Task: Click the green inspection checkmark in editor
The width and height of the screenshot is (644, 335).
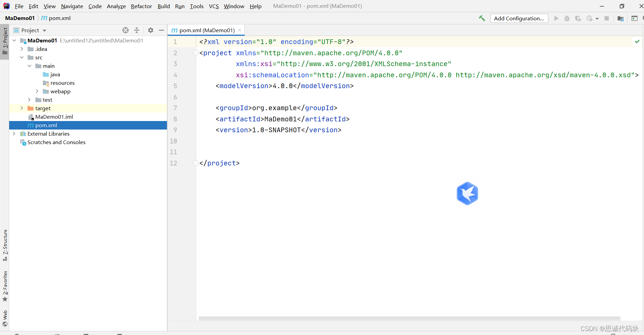Action: pyautogui.click(x=637, y=41)
